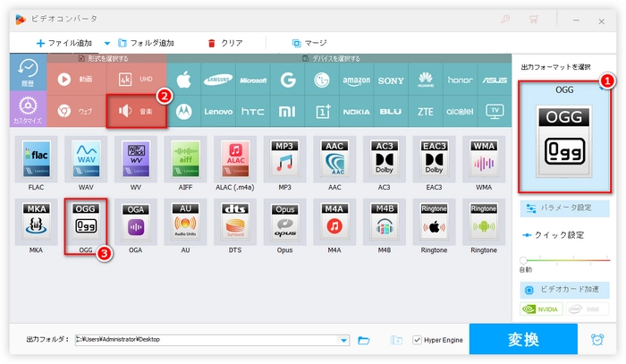Image resolution: width=626 pixels, height=364 pixels.
Task: Click the マージ merge button
Action: (x=309, y=43)
